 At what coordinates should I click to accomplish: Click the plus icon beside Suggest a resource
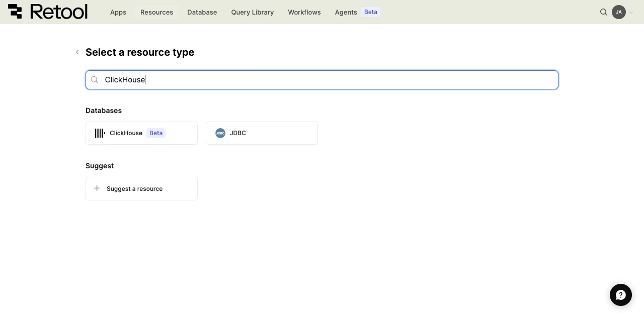(97, 188)
